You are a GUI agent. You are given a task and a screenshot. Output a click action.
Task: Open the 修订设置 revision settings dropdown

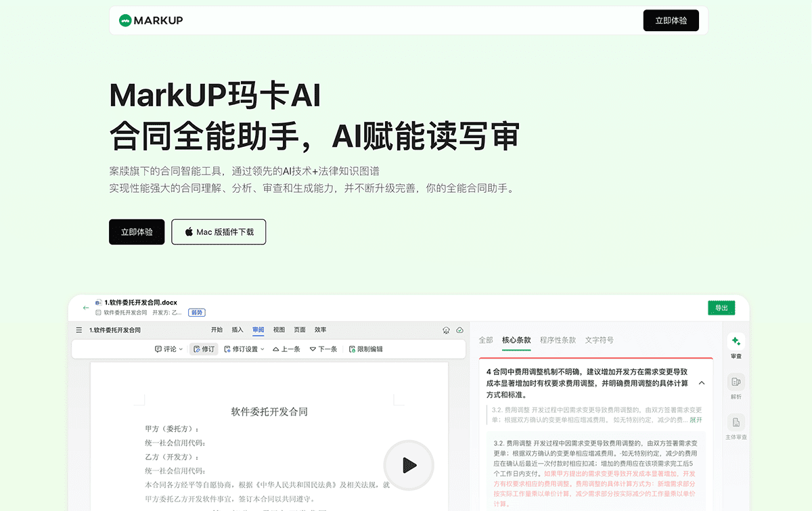244,349
